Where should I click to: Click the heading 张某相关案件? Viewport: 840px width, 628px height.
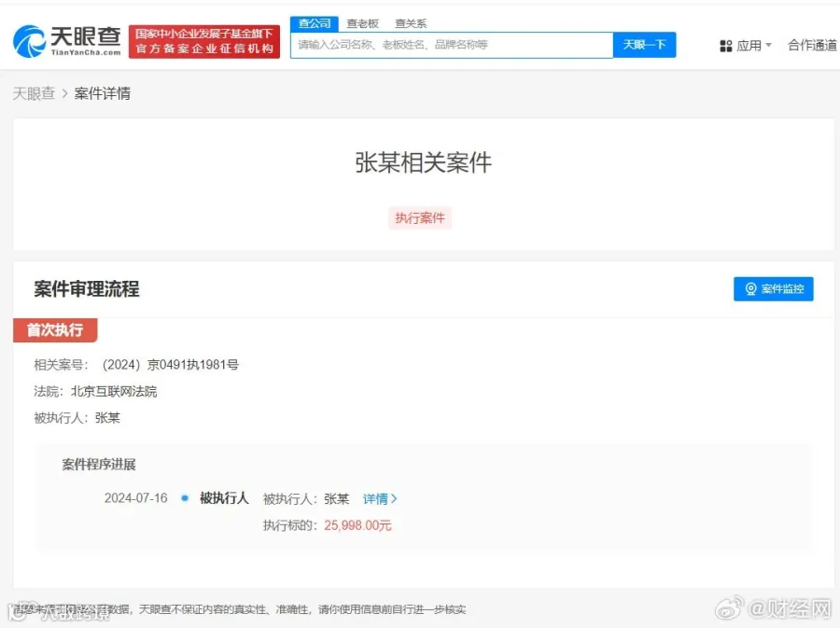pos(423,162)
